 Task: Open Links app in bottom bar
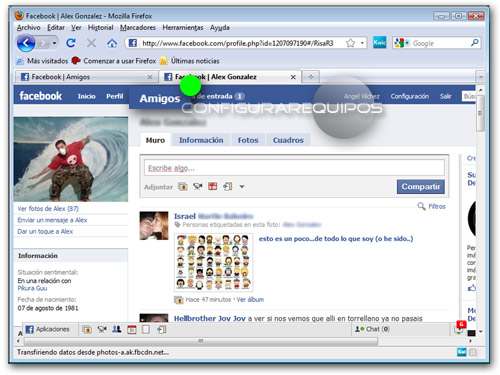coord(162,329)
